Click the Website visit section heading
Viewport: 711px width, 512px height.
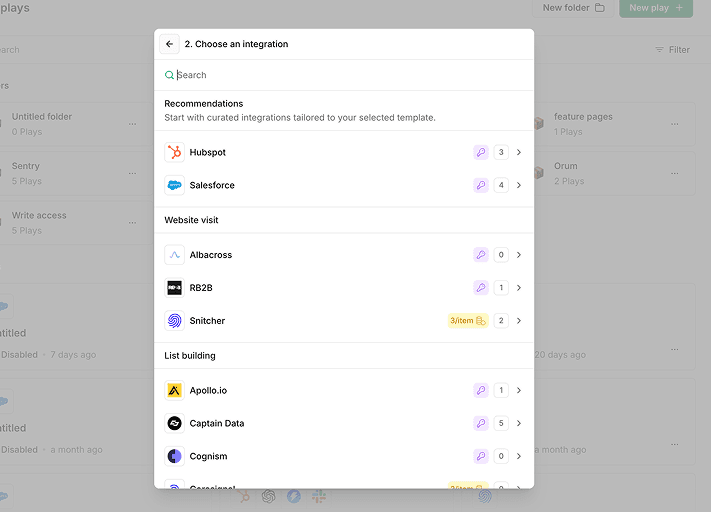pos(191,220)
